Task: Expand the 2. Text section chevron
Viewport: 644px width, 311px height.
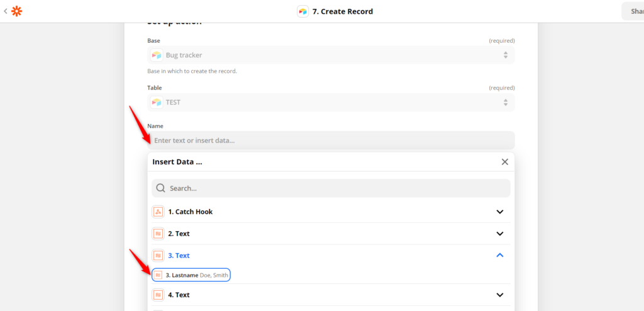Action: [x=500, y=234]
